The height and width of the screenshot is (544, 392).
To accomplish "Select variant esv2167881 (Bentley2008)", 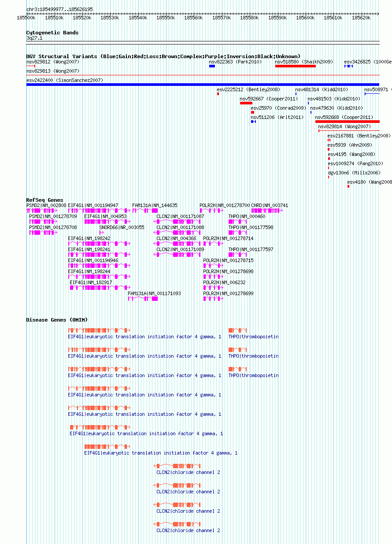I will [359, 136].
